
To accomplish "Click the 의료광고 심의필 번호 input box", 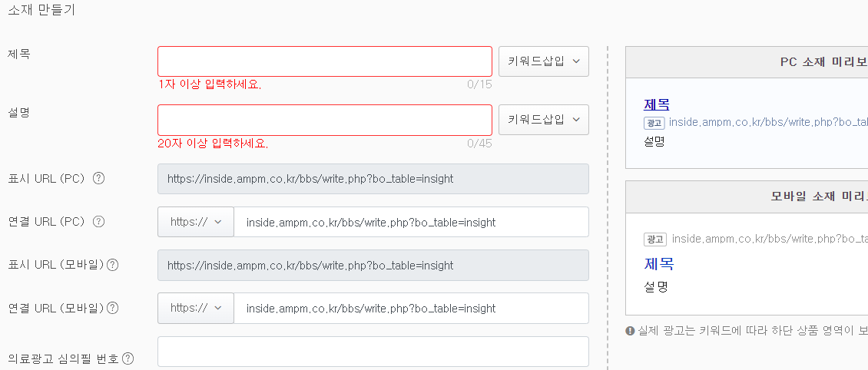I will 373,352.
